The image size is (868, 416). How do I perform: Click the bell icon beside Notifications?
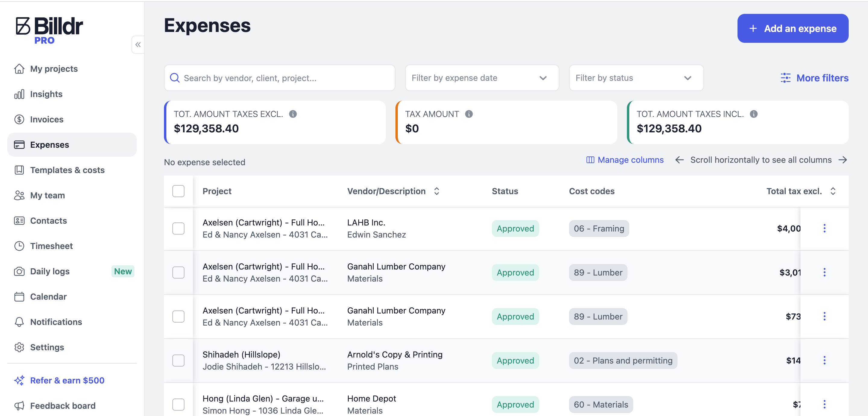(x=19, y=322)
